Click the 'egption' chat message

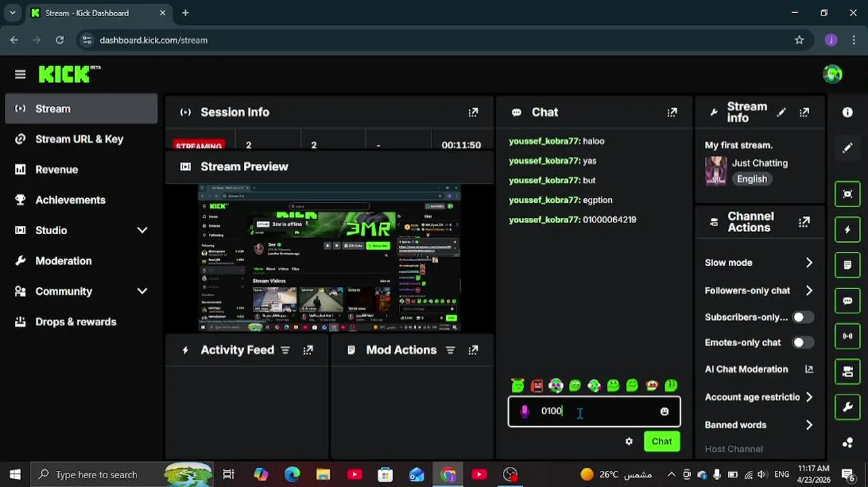(x=598, y=200)
